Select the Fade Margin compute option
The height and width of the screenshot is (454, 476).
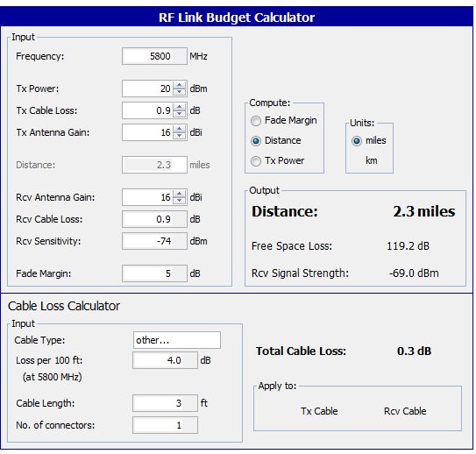pos(256,121)
